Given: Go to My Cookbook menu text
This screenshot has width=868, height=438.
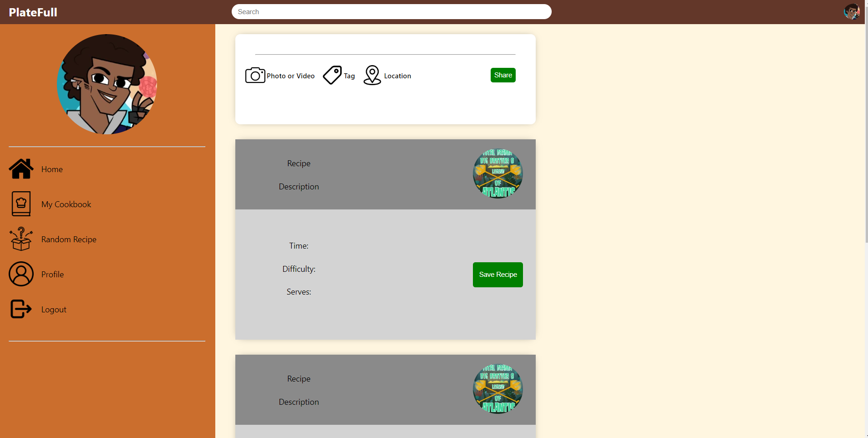Looking at the screenshot, I should point(66,204).
